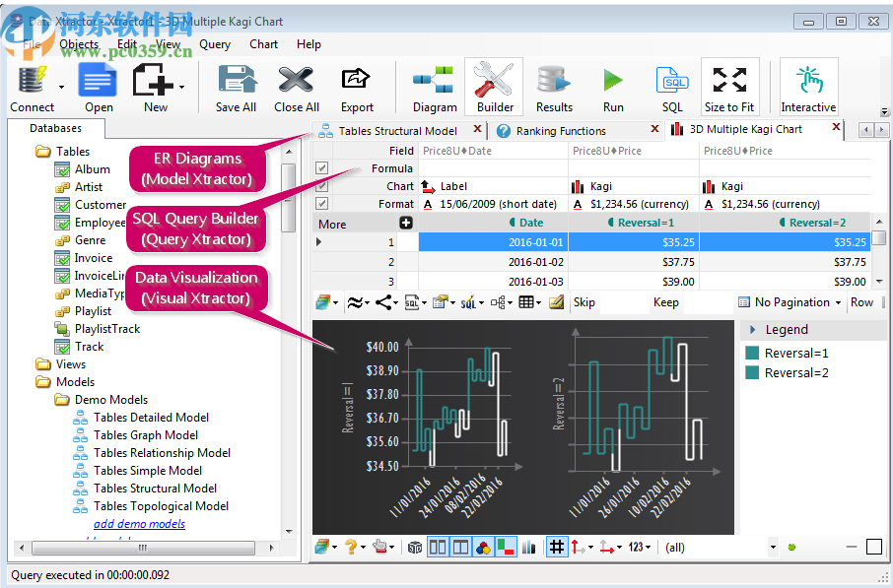Close the Ranking Functions tab
893x588 pixels.
click(654, 129)
